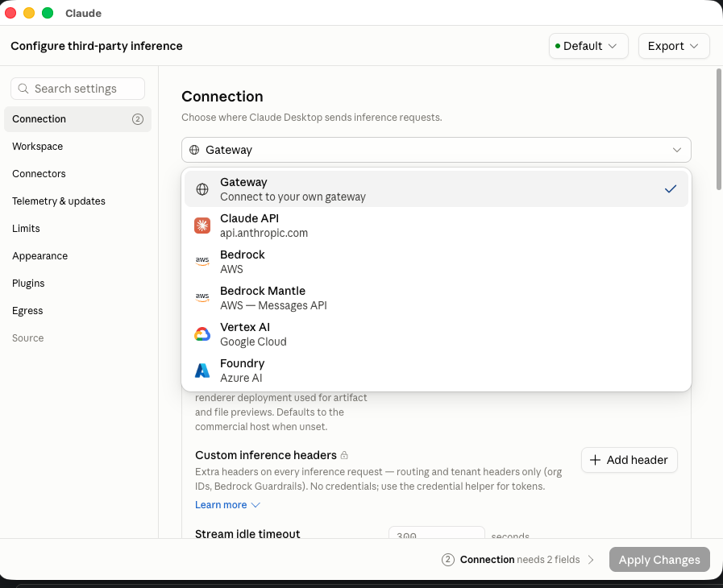The width and height of the screenshot is (723, 588).
Task: Click the circled 2 icon in the bottom bar
Action: 447,560
